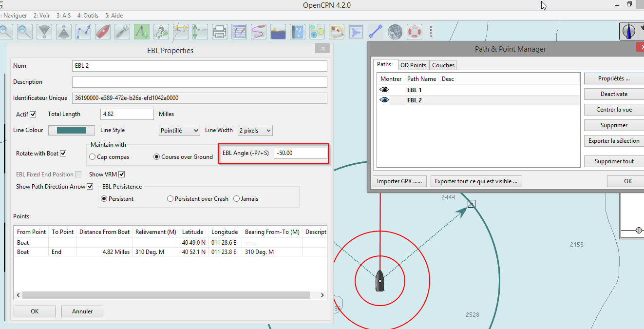The width and height of the screenshot is (644, 329).
Task: Click the blue arrow plugin toolbar icon
Action: coord(356,32)
